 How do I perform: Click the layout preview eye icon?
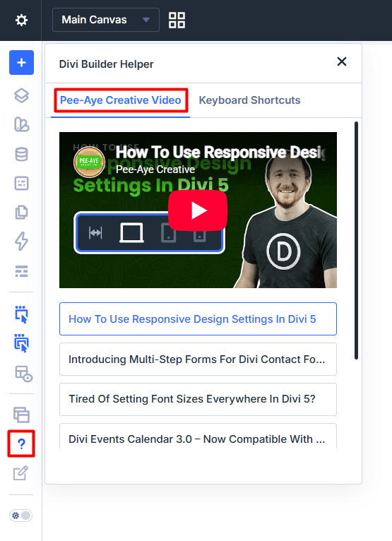pos(23,374)
